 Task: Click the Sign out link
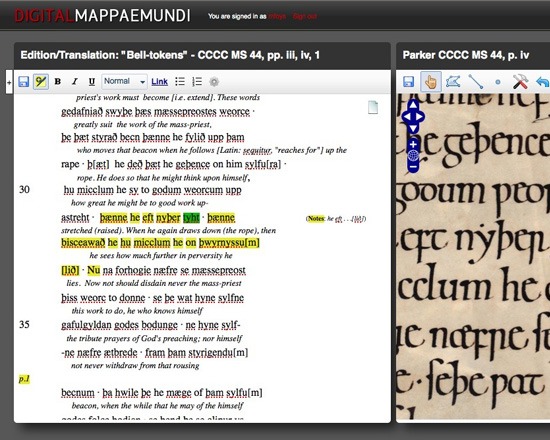point(305,16)
